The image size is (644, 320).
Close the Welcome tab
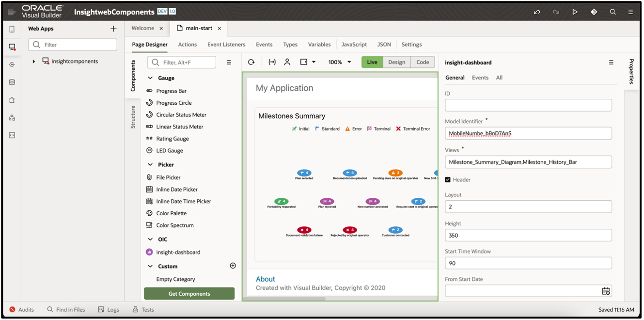click(x=161, y=29)
